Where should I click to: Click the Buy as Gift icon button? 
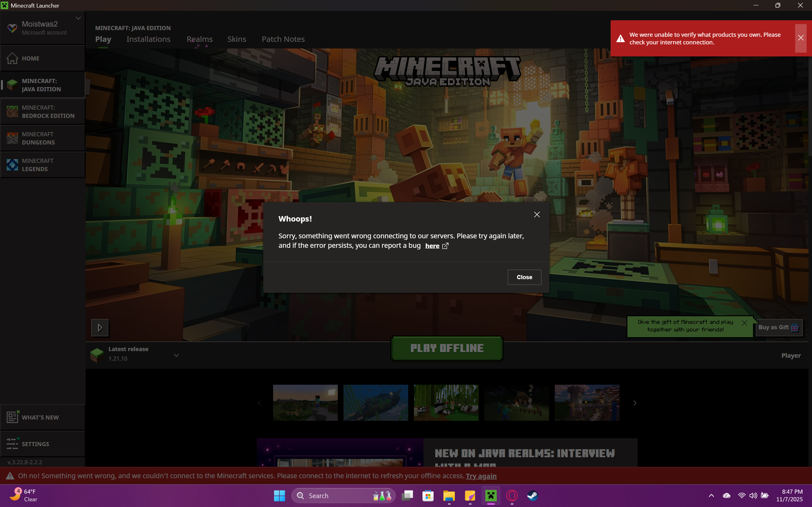click(778, 327)
